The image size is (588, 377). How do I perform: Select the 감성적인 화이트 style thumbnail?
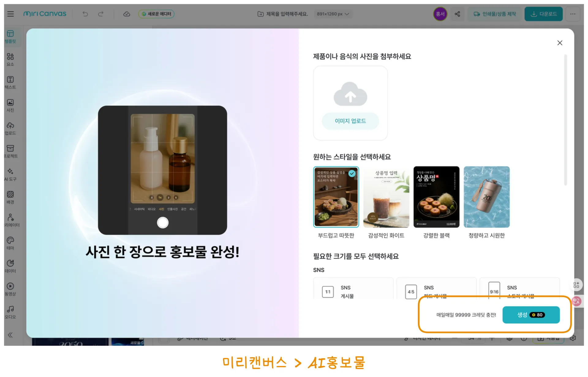point(386,197)
